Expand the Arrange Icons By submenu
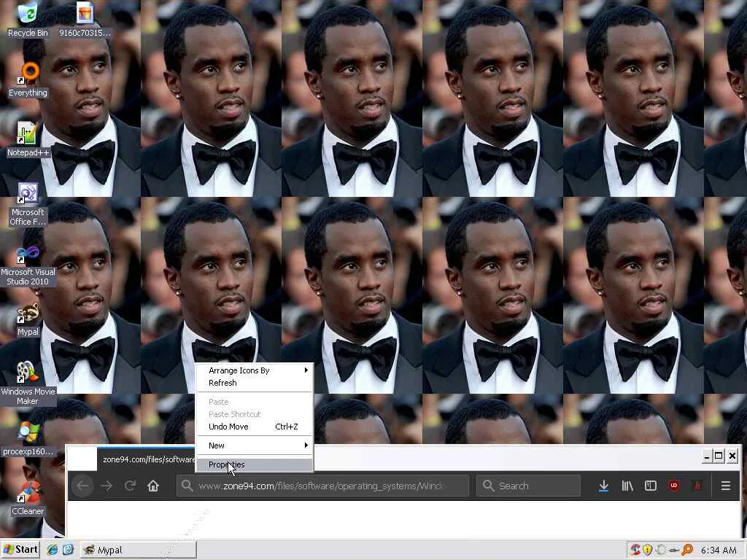Viewport: 747px width, 560px height. (x=255, y=370)
